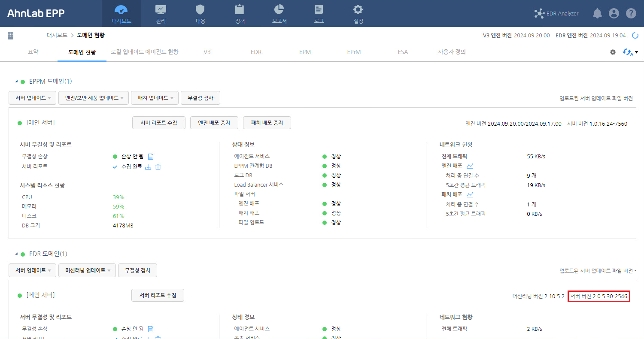The width and height of the screenshot is (644, 339).
Task: Open 머신러닝 업데이트 dropdown
Action: point(87,270)
